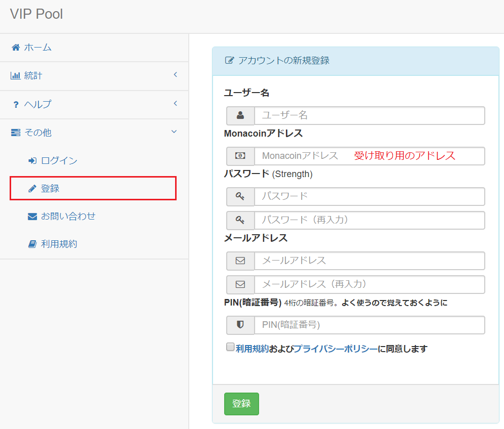Click the key icon before パスワード(再入力) field

(x=240, y=220)
